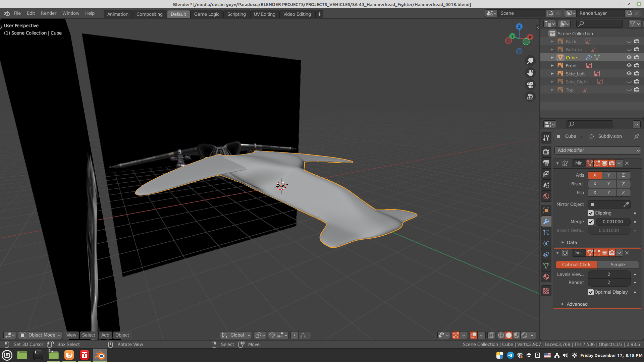This screenshot has width=644, height=362.
Task: Toggle Flip Z button
Action: point(623,193)
